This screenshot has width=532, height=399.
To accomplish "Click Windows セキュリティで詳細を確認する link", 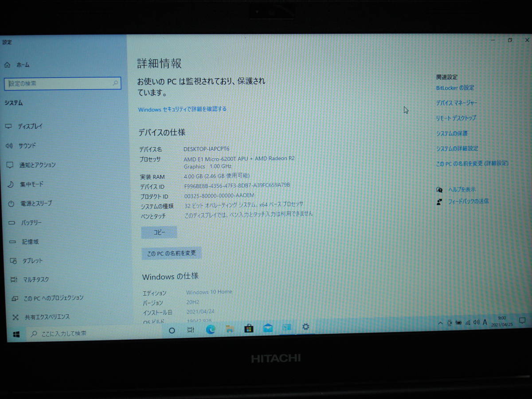I will click(182, 109).
